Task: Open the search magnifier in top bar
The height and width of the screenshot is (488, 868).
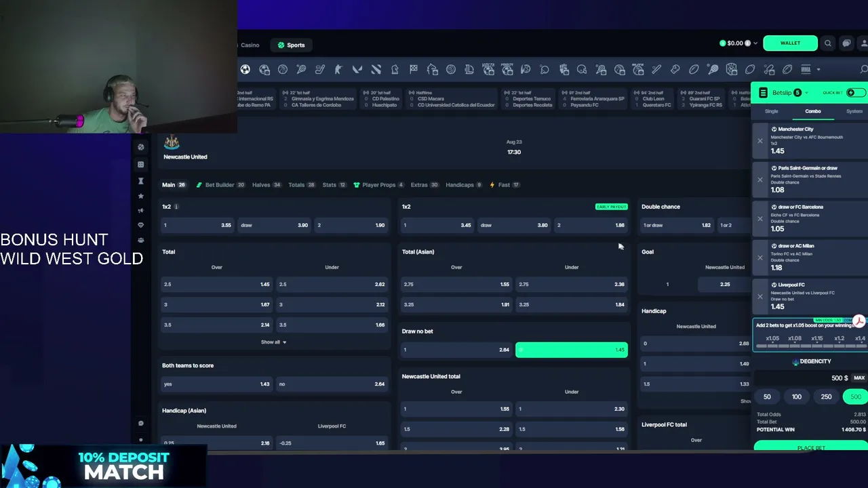Action: pyautogui.click(x=828, y=43)
